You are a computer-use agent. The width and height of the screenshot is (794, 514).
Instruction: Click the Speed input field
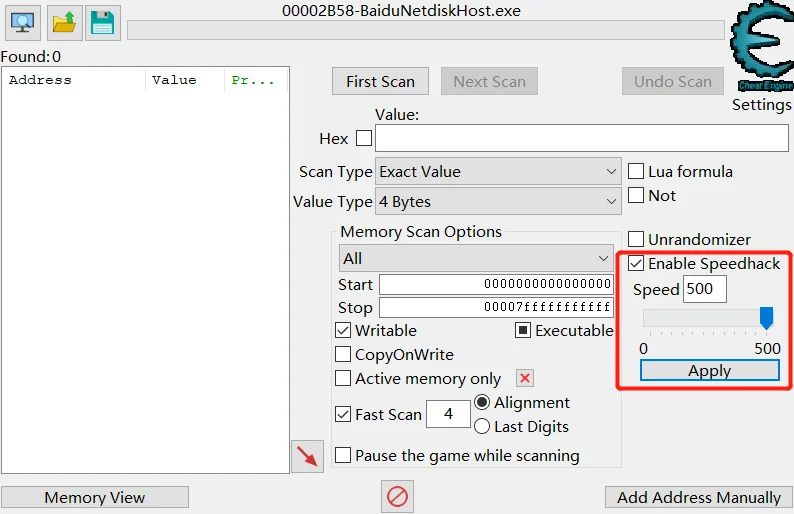point(705,289)
